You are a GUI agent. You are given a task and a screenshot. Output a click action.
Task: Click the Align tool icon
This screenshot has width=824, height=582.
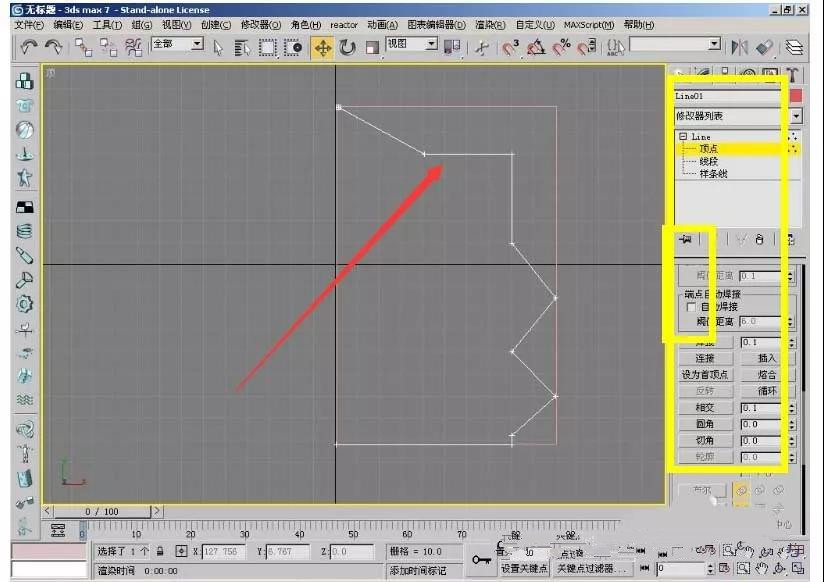pos(764,48)
